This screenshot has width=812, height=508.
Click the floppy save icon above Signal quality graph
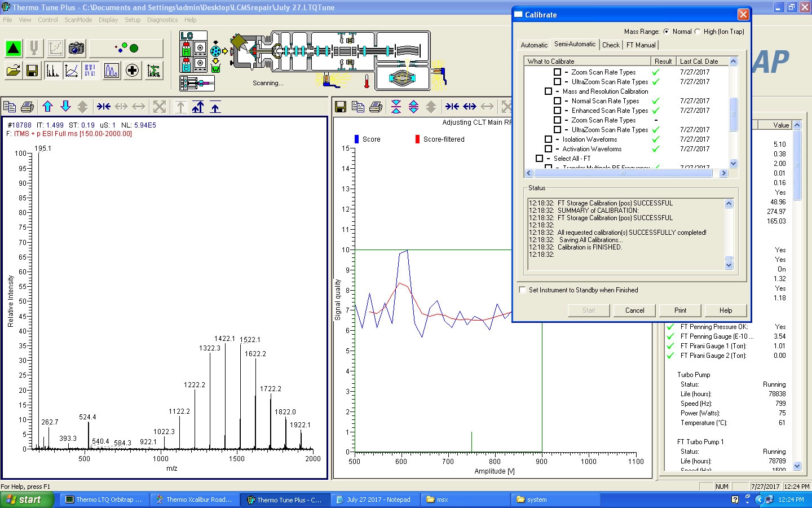tap(340, 107)
